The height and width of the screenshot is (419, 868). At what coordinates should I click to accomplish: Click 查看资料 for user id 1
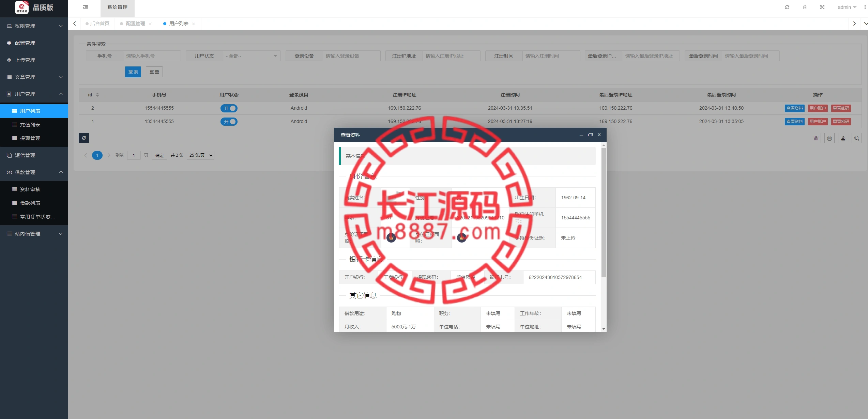(795, 122)
